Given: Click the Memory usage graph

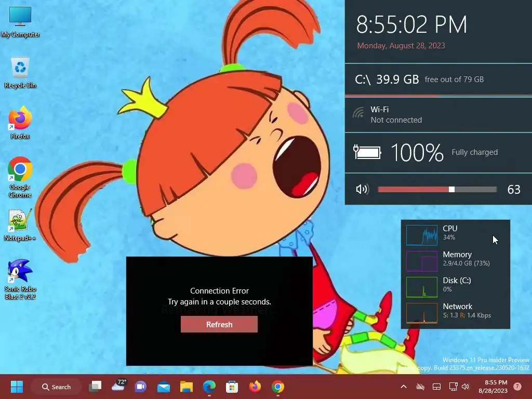Looking at the screenshot, I should pos(422,261).
